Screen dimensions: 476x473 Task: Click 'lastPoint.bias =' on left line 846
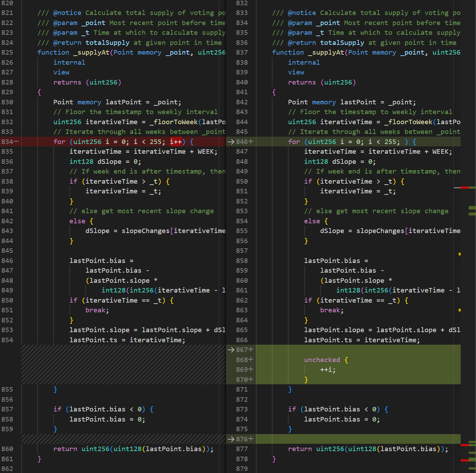pyautogui.click(x=102, y=260)
